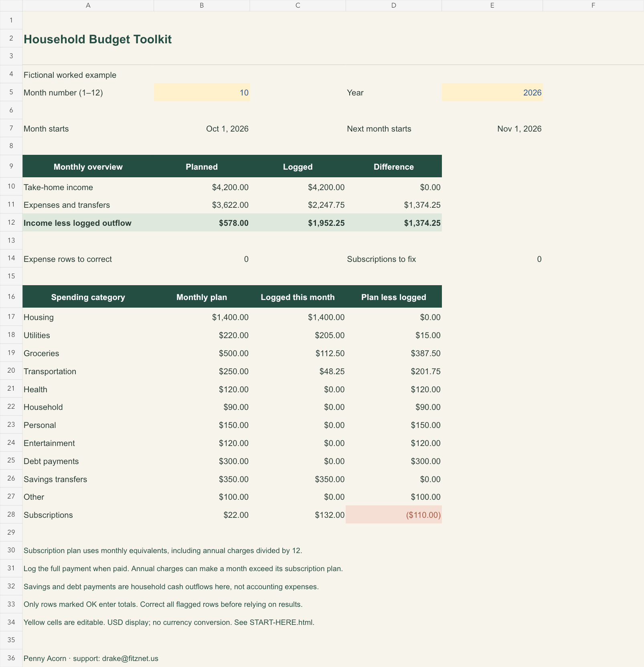Select Debt payments monthly plan $300.00
This screenshot has height=667, width=644.
[x=202, y=461]
